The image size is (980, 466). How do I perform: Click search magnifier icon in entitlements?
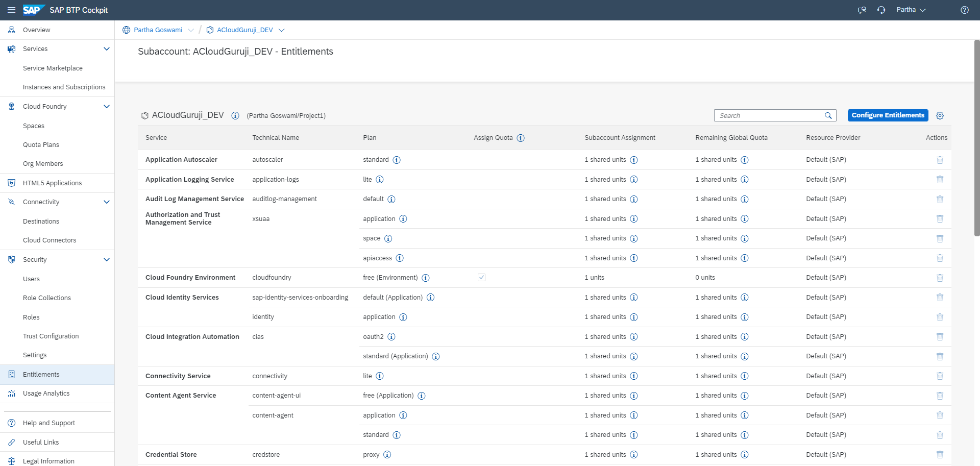pyautogui.click(x=828, y=116)
